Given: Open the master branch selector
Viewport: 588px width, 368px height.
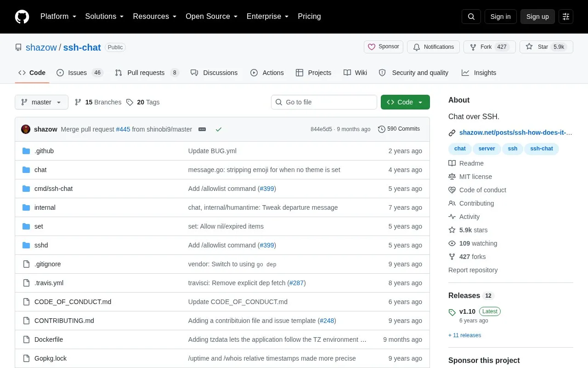Looking at the screenshot, I should point(41,102).
